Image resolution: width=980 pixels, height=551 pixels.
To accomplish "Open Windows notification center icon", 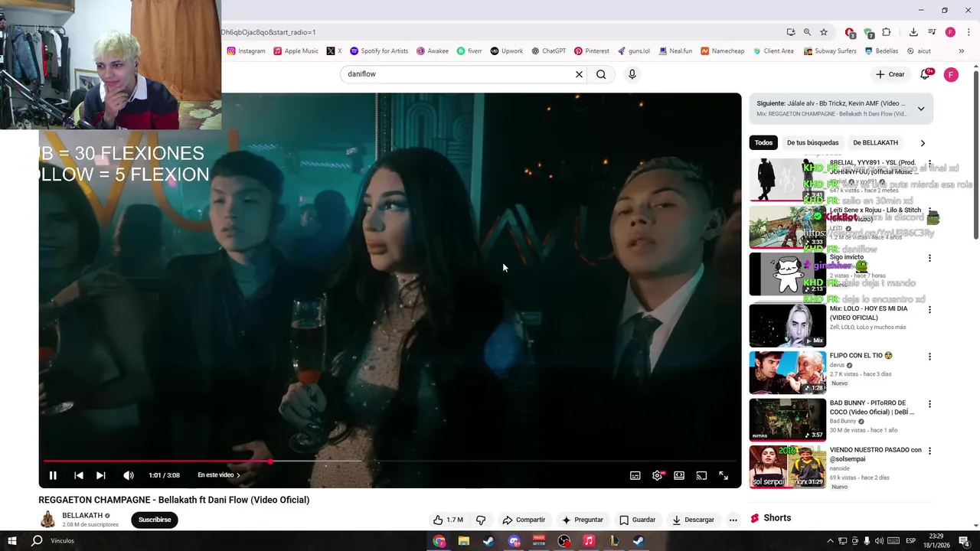I will pyautogui.click(x=964, y=541).
